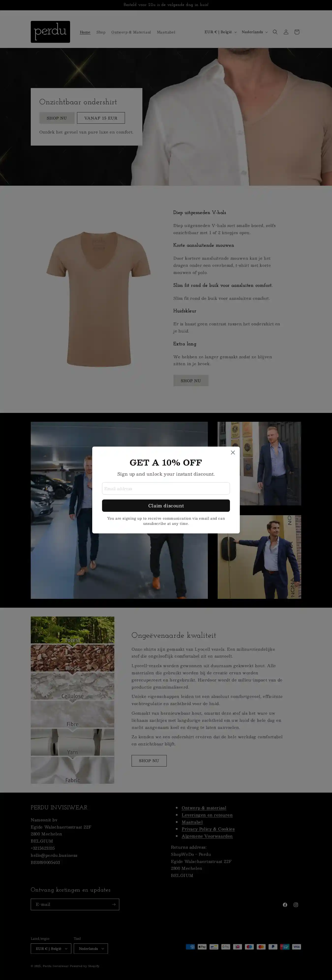Open the shopping cart icon
Image resolution: width=332 pixels, height=980 pixels.
coord(297,32)
